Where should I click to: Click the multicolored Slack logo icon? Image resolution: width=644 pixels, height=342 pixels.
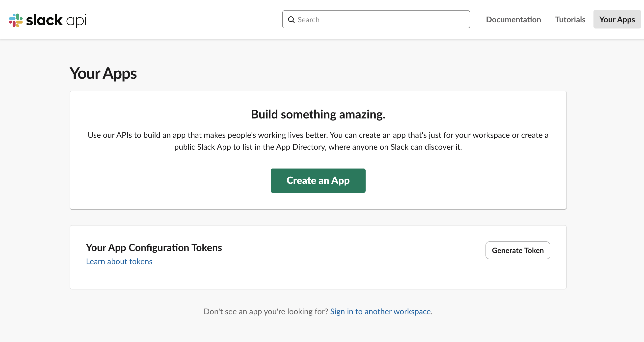16,20
